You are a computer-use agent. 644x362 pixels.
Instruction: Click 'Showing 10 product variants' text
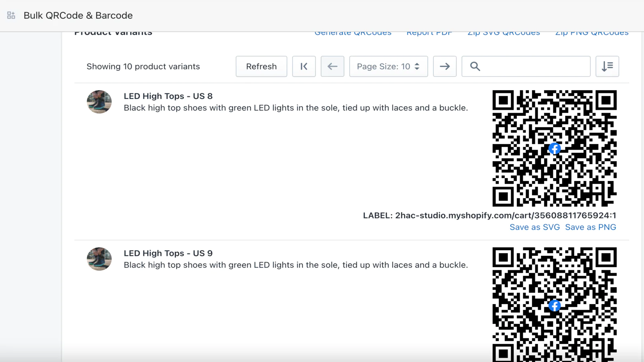(x=143, y=66)
